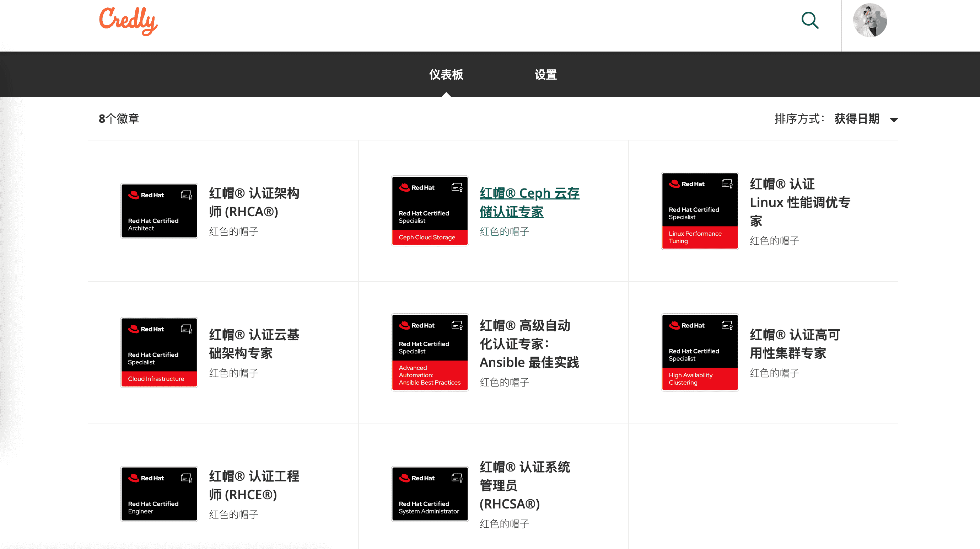Open the Cloud Infrastructure badge image
The height and width of the screenshot is (549, 980).
tap(159, 353)
